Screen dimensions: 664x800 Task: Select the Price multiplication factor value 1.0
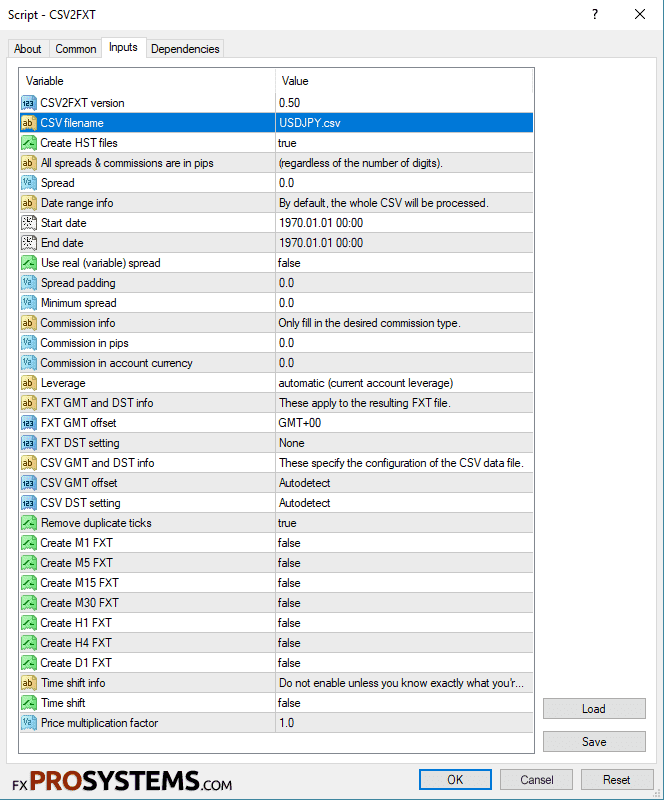point(404,723)
